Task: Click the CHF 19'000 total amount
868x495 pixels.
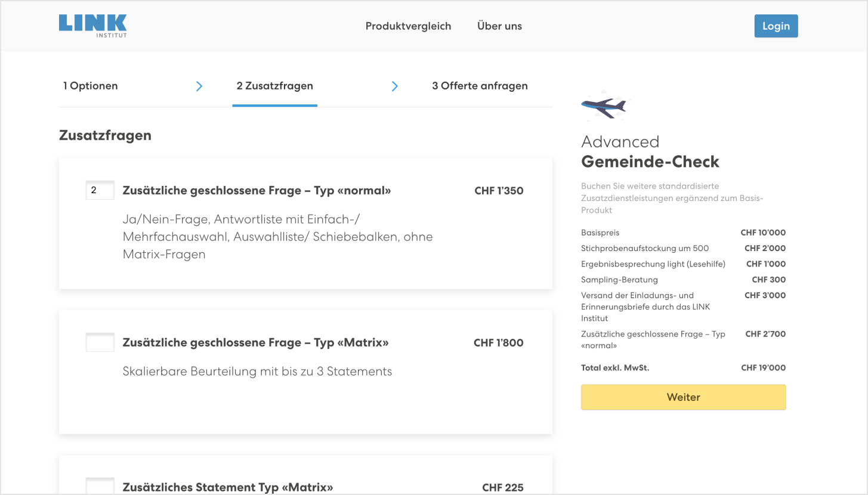Action: tap(763, 368)
